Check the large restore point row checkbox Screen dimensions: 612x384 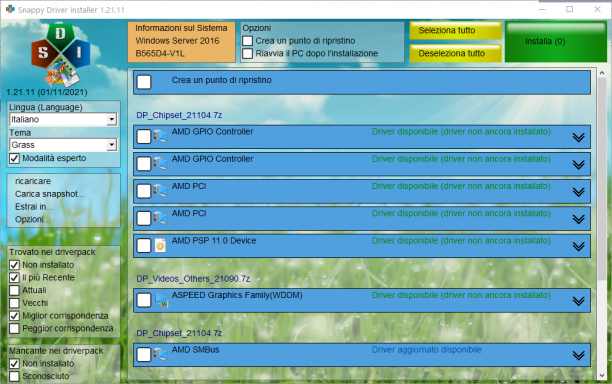pos(144,82)
